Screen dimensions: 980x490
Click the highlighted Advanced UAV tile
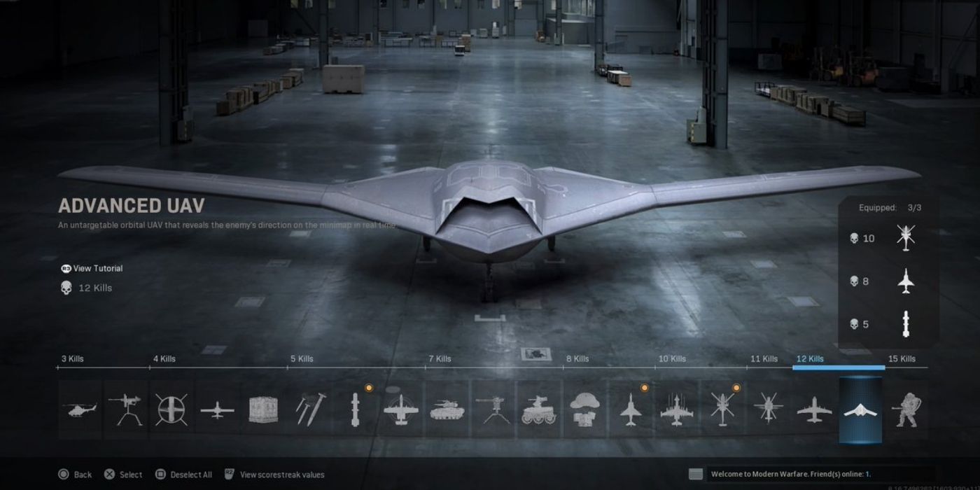pos(860,410)
